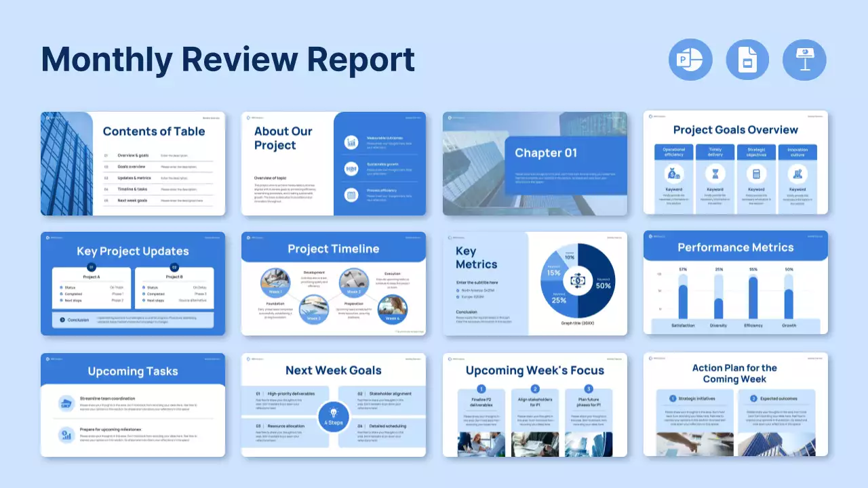Click the PowerPoint format icon
The image size is (868, 488).
pyautogui.click(x=690, y=60)
